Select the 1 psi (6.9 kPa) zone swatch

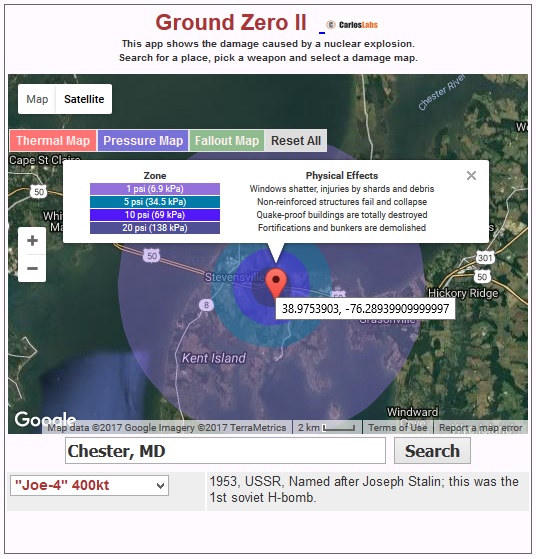click(155, 189)
